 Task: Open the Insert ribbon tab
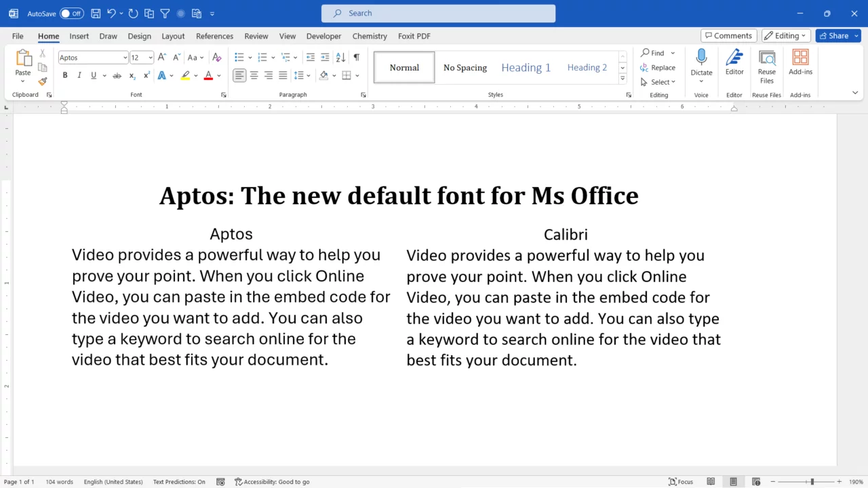pyautogui.click(x=79, y=36)
